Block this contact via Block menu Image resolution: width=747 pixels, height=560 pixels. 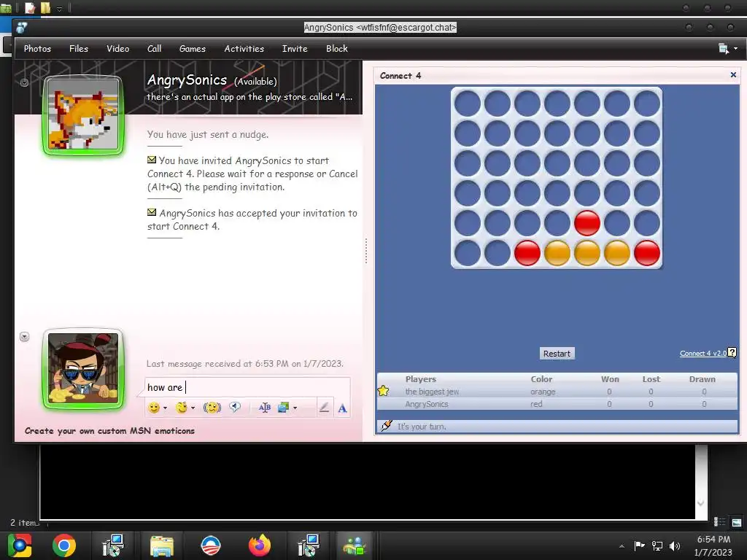(337, 49)
